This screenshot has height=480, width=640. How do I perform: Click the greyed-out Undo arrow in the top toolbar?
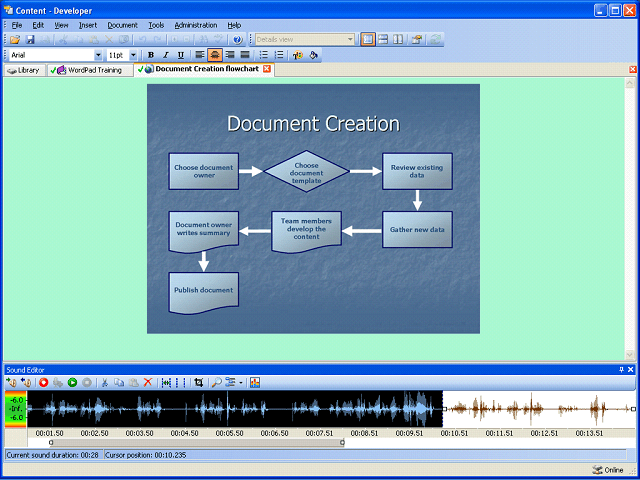(142, 40)
